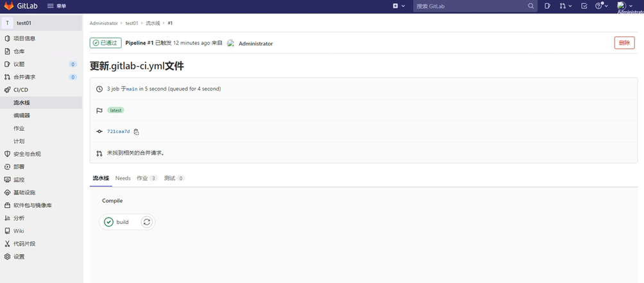Image resolution: width=644 pixels, height=283 pixels.
Task: Open the To-Do list icon
Action: tap(584, 6)
